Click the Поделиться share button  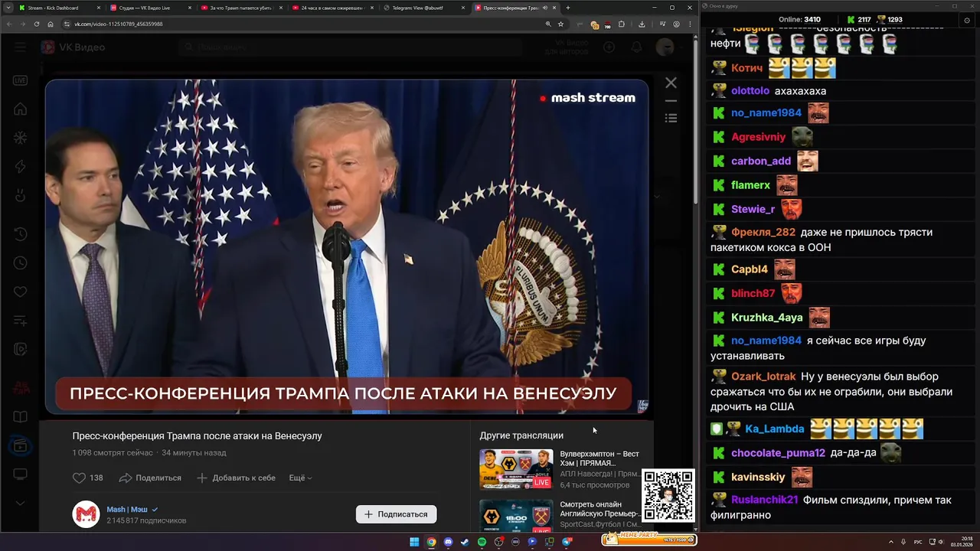[x=150, y=478]
